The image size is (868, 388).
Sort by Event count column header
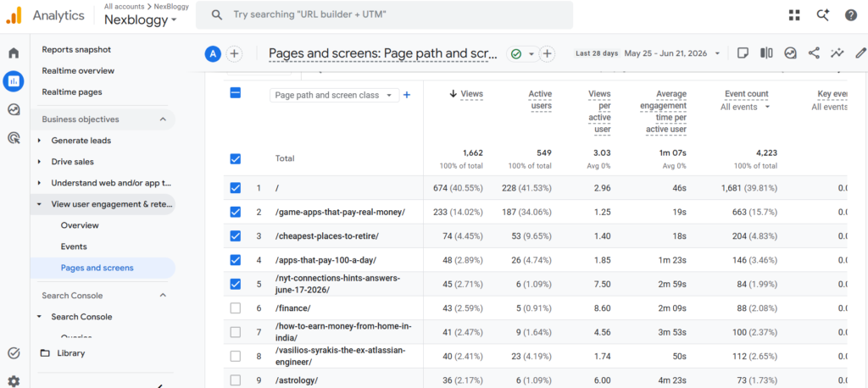[x=746, y=94]
